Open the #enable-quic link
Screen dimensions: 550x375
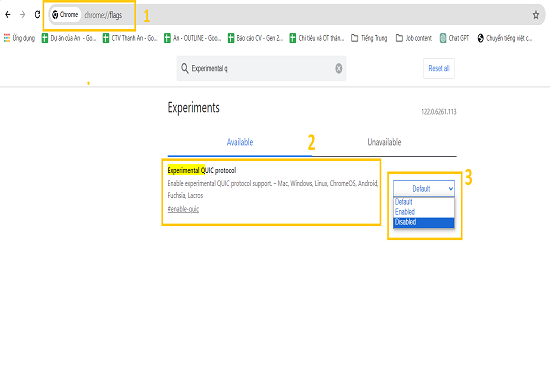(183, 209)
